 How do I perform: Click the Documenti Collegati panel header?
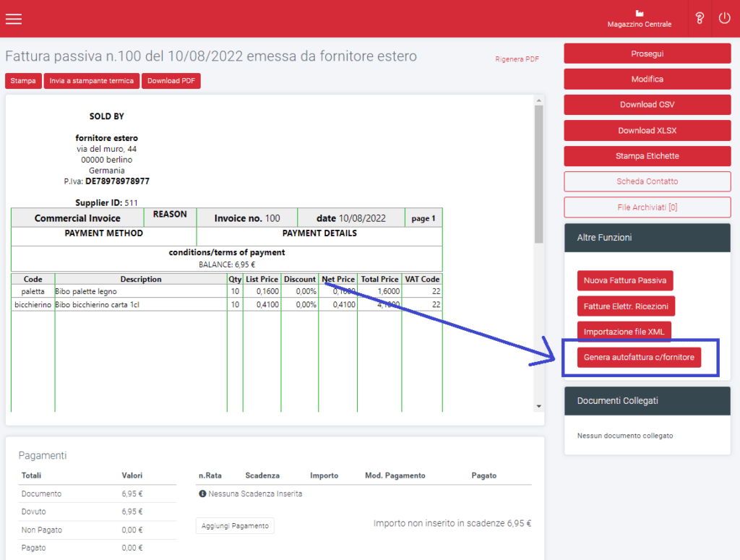coord(647,401)
